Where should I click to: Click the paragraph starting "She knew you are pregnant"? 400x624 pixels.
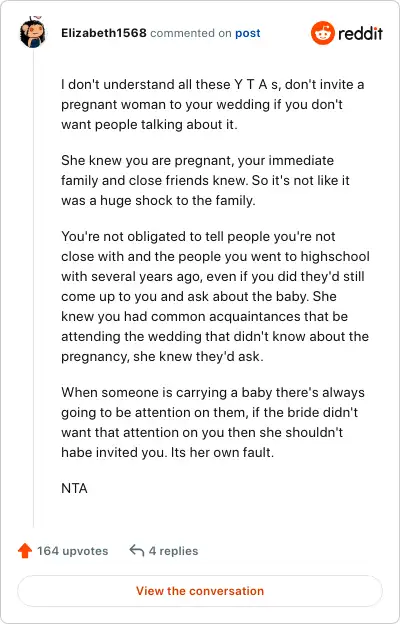(205, 181)
